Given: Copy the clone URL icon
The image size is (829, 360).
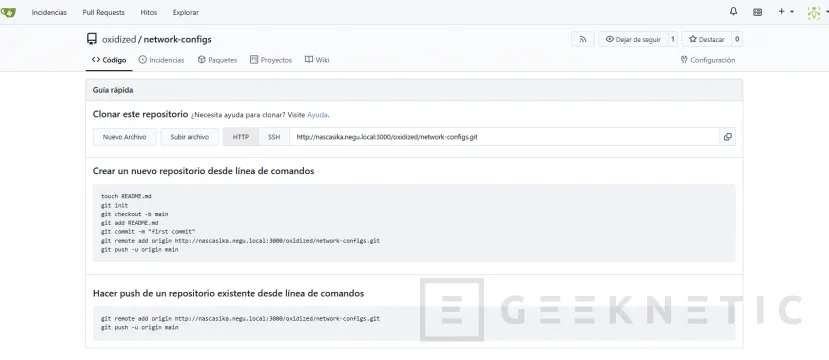Looking at the screenshot, I should (727, 137).
